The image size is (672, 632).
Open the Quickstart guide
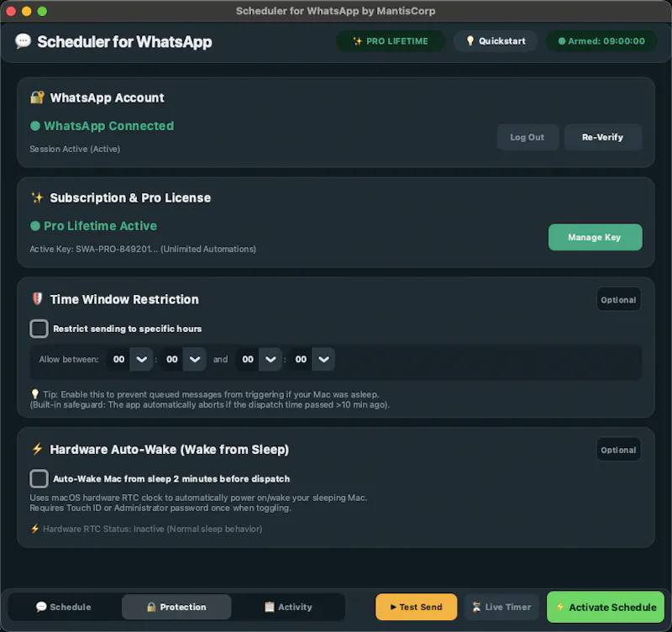496,41
